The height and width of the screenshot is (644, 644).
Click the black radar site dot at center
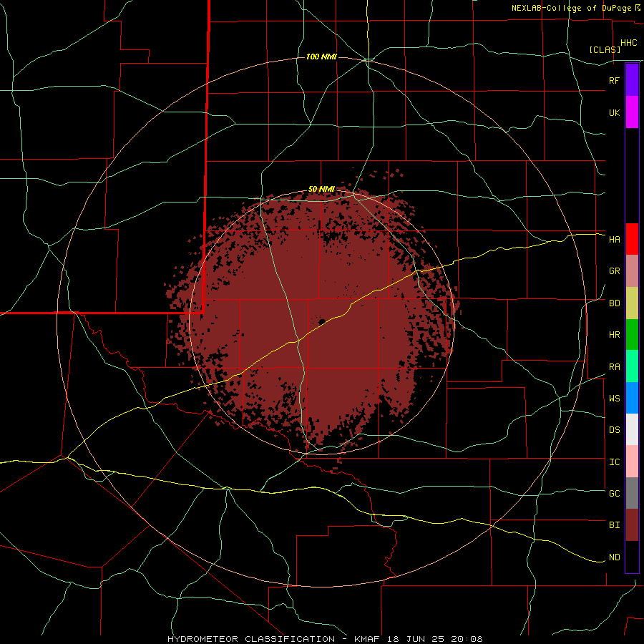click(x=322, y=321)
